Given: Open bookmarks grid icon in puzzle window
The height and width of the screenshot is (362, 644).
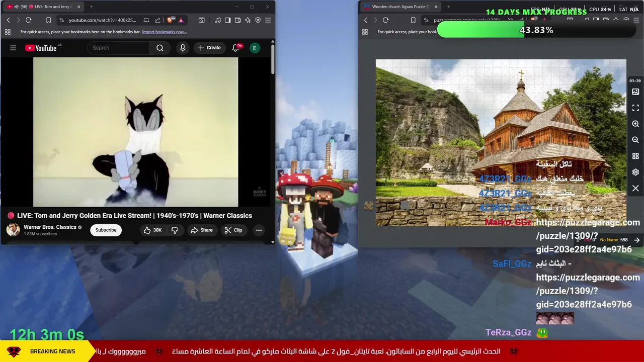Looking at the screenshot, I should tap(365, 32).
